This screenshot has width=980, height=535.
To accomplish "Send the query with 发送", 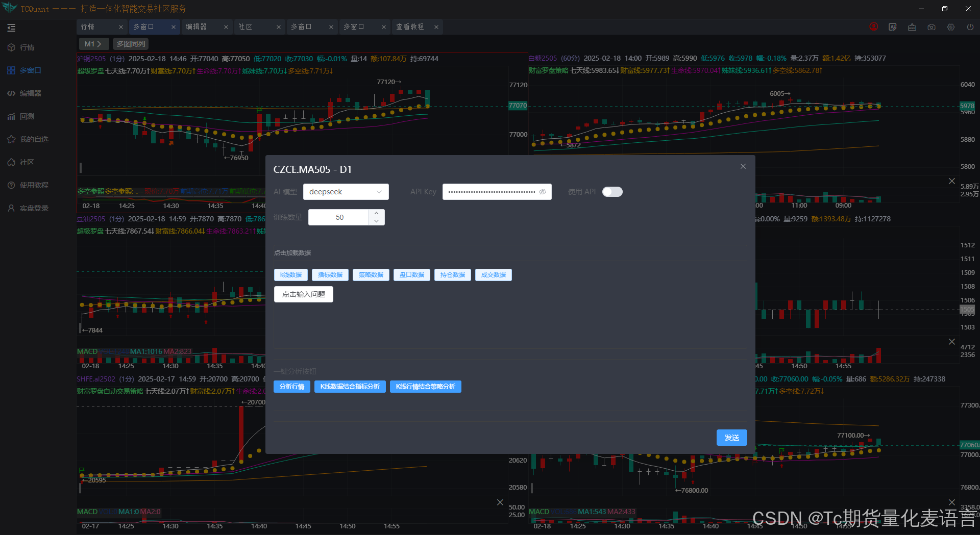I will point(732,438).
